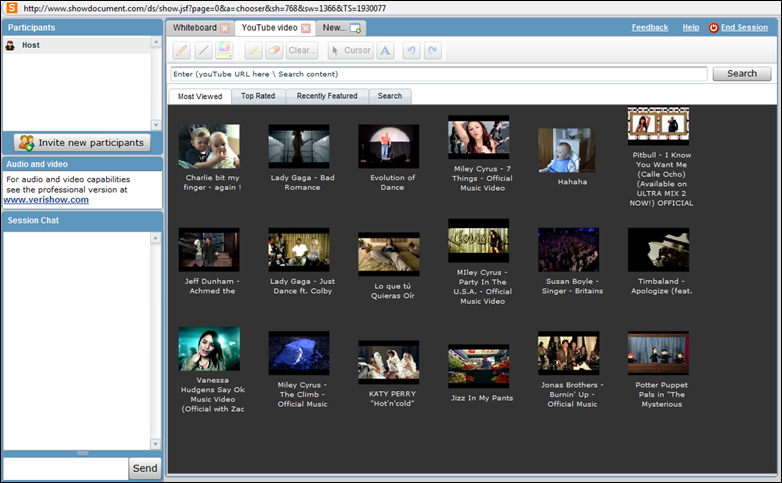Click the undo arrow

[x=411, y=50]
